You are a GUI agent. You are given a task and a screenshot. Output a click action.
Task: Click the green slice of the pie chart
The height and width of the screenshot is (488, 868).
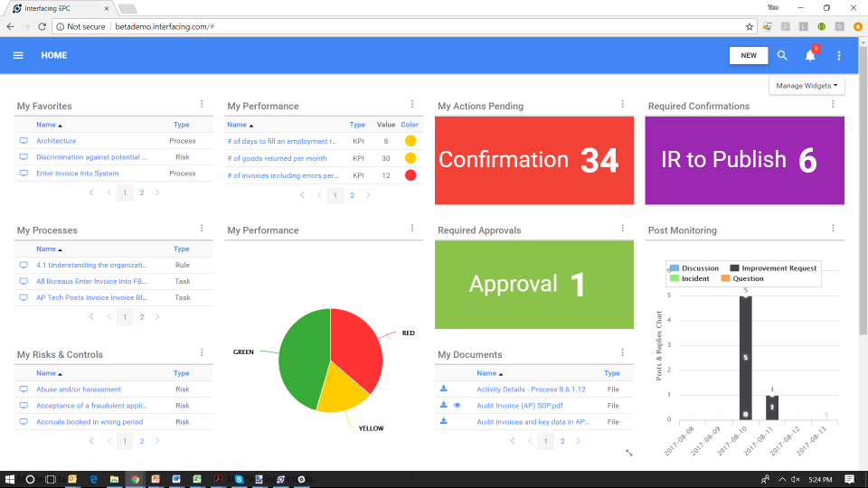coord(302,360)
